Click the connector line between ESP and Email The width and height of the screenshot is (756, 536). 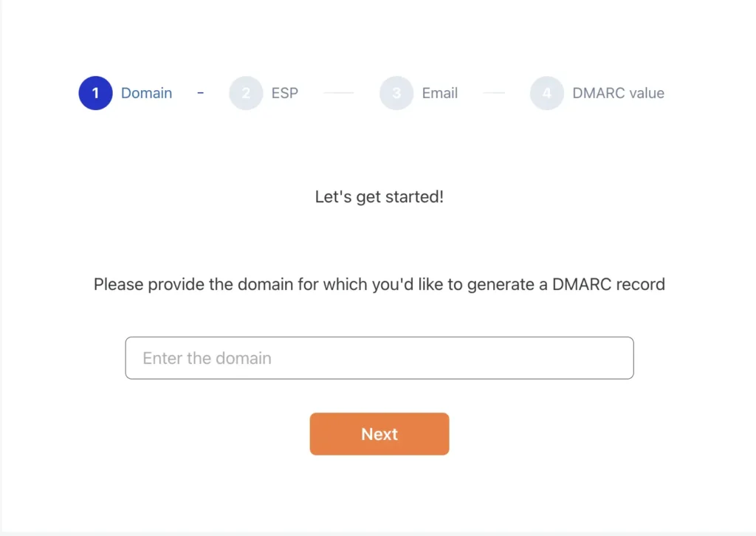pyautogui.click(x=338, y=93)
